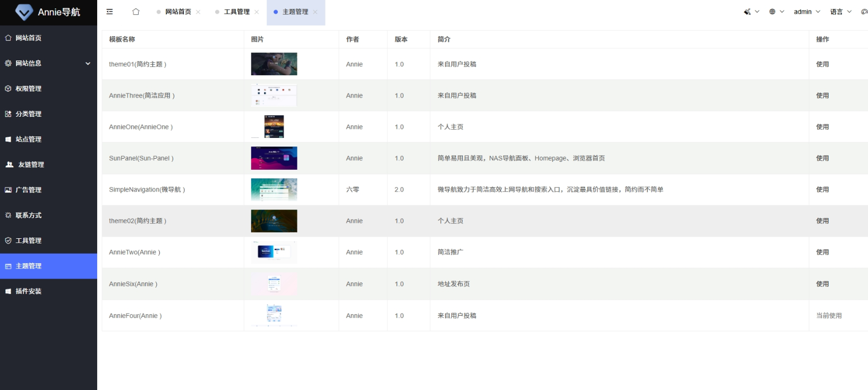Open the palette icon at top right

(x=864, y=12)
